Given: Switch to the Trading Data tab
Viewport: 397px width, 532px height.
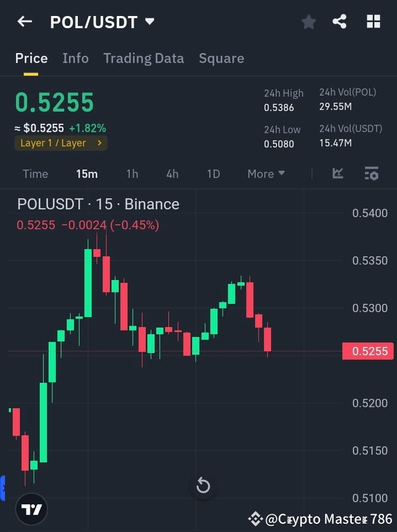Looking at the screenshot, I should click(x=144, y=58).
